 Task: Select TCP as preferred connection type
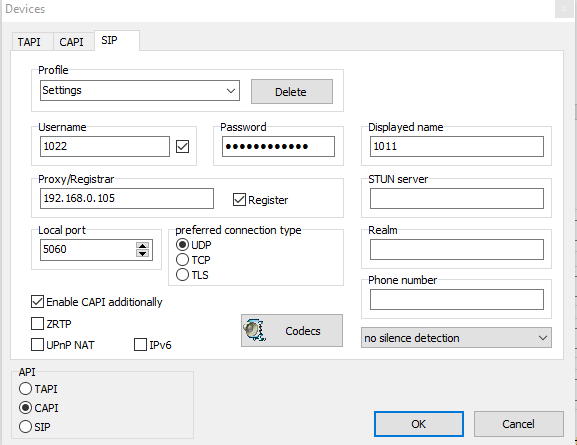[183, 260]
